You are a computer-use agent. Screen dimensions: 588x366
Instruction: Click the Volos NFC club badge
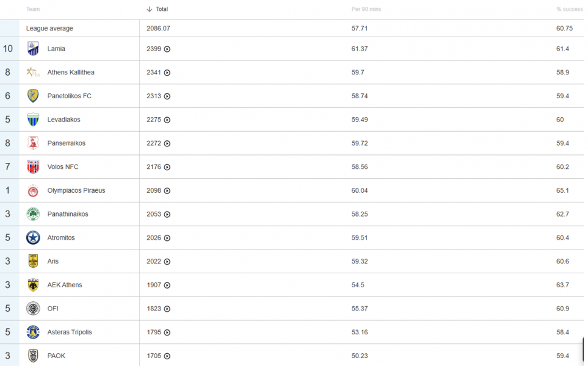pos(33,167)
